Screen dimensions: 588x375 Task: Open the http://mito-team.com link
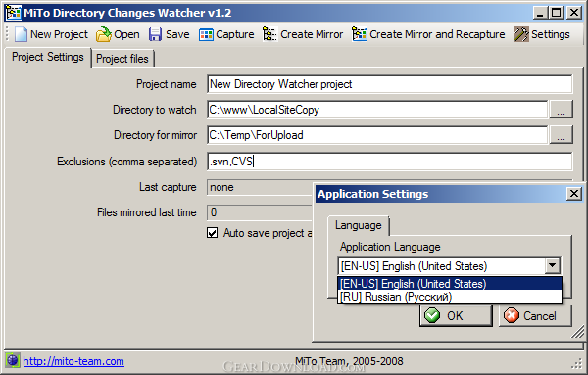(73, 361)
